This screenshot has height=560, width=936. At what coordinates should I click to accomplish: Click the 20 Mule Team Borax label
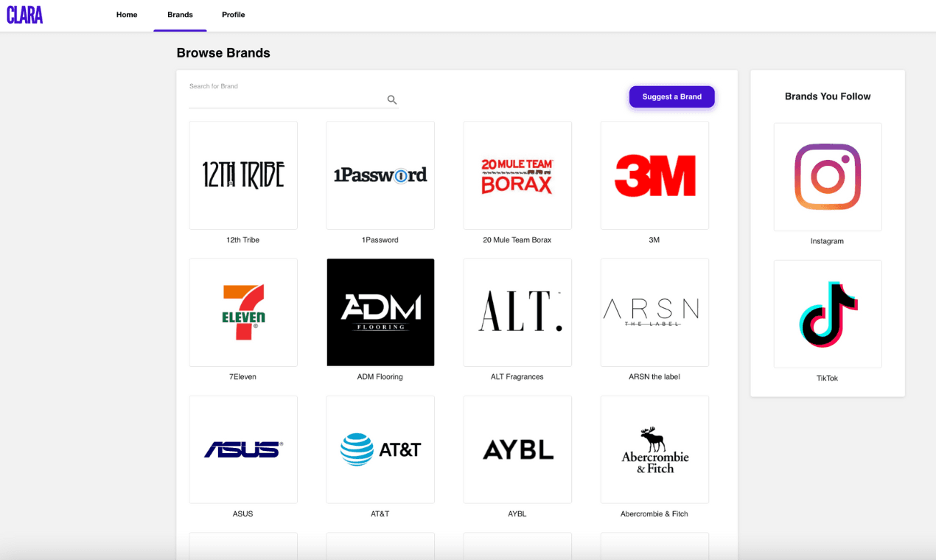pyautogui.click(x=517, y=240)
